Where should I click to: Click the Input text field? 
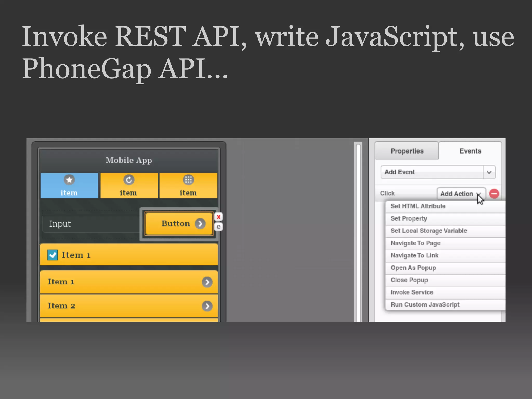[x=91, y=224]
